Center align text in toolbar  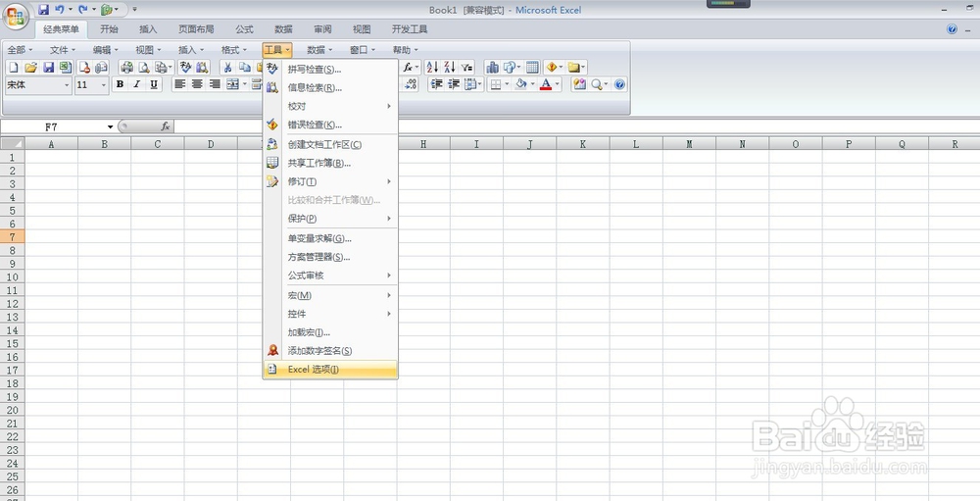pyautogui.click(x=198, y=84)
